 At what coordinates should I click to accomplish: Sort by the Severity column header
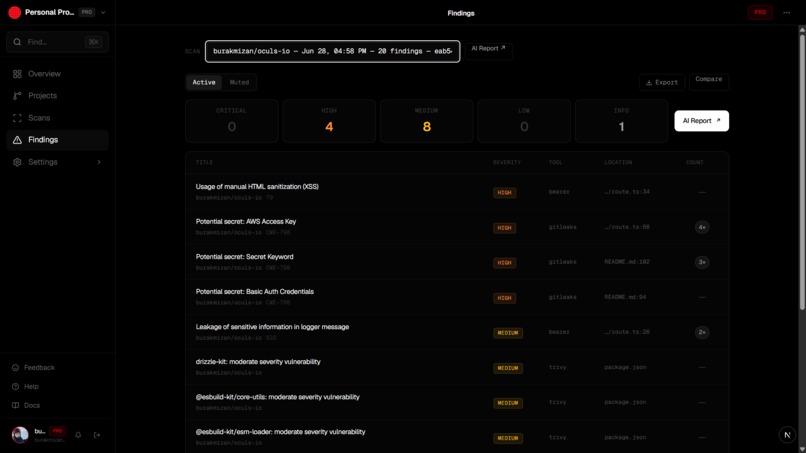(507, 162)
